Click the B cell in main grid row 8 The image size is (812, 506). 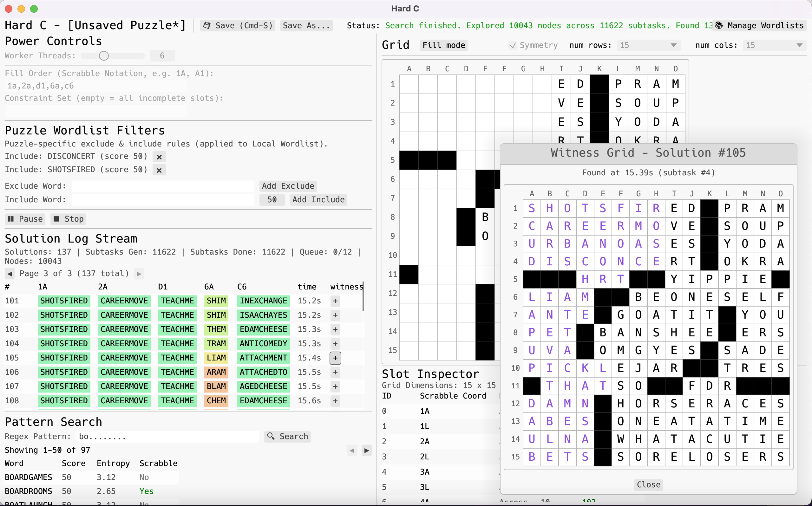pos(485,217)
